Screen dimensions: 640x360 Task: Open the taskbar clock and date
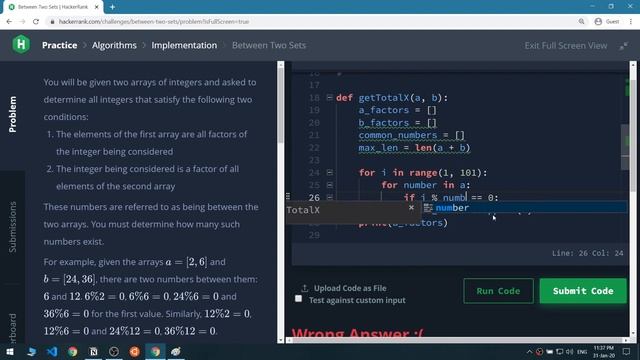tap(604, 352)
